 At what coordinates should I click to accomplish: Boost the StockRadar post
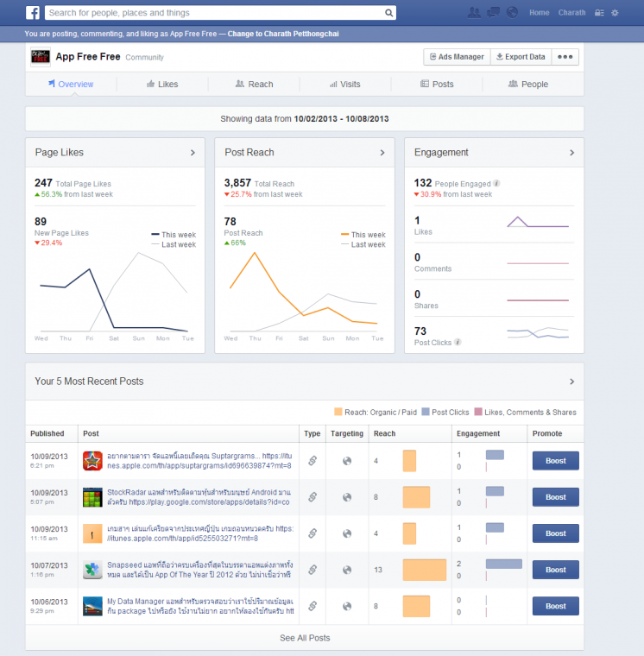tap(555, 497)
